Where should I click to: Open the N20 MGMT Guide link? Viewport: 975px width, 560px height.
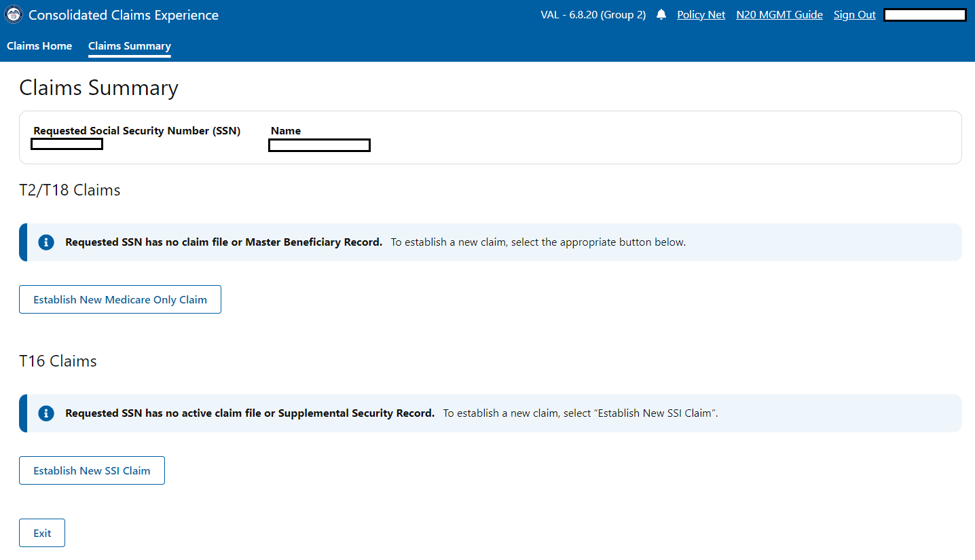coord(779,15)
